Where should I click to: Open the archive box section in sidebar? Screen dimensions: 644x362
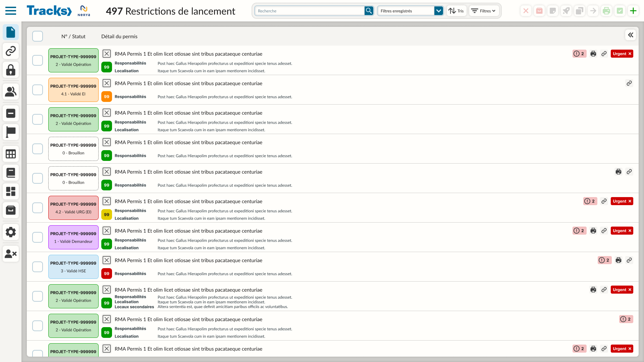click(11, 210)
